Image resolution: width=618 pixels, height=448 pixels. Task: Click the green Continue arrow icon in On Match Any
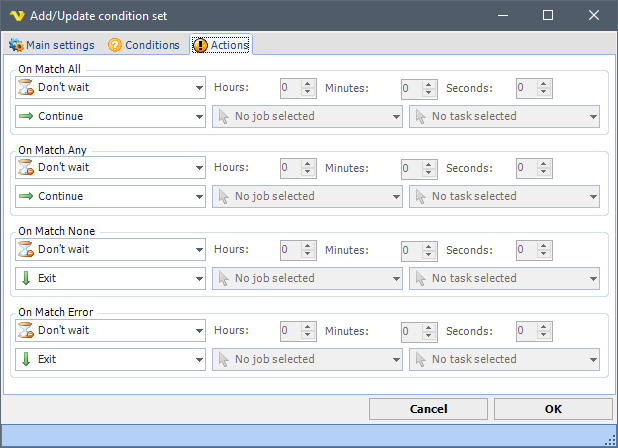click(x=26, y=197)
